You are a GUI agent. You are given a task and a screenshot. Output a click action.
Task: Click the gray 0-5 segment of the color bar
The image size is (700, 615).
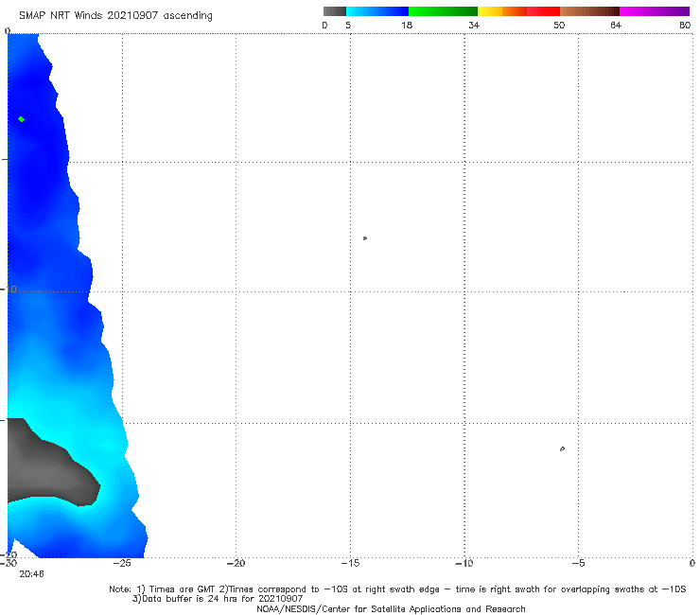335,11
